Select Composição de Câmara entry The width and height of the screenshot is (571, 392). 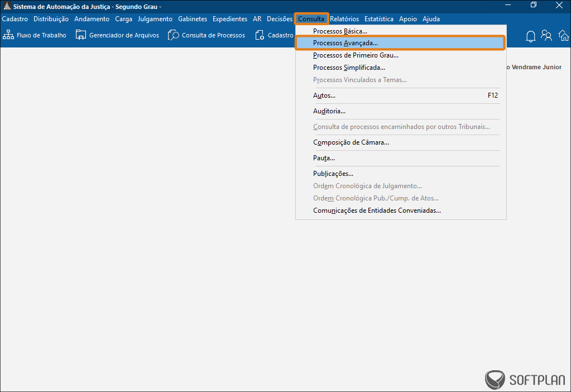click(401, 142)
